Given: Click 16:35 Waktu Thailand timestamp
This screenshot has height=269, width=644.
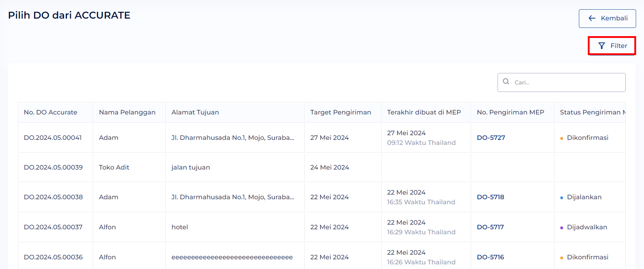Looking at the screenshot, I should pyautogui.click(x=421, y=202).
